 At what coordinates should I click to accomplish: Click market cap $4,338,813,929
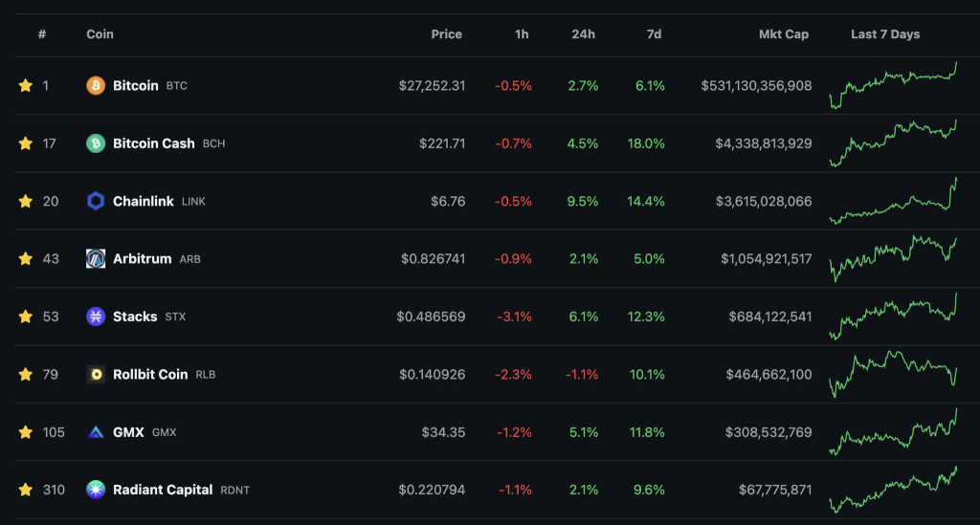pos(764,143)
